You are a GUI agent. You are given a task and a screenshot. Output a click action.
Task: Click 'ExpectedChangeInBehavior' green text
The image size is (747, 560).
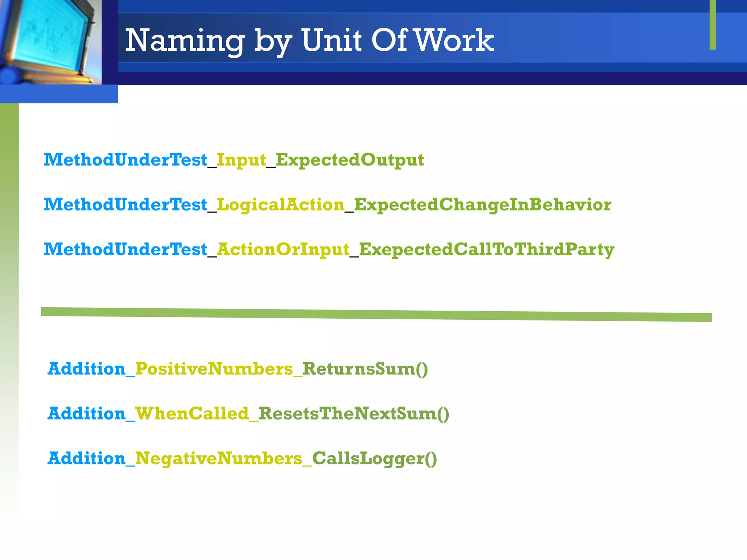[483, 205]
